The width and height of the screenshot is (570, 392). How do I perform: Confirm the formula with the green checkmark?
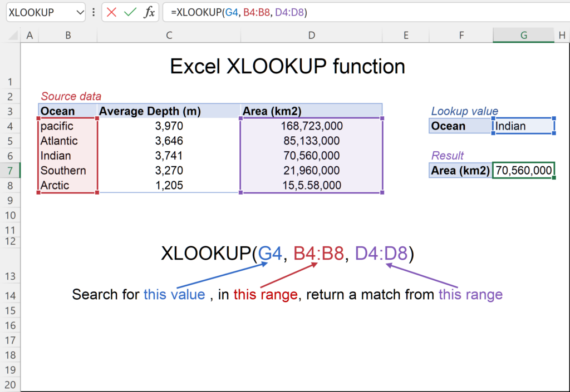pyautogui.click(x=130, y=12)
